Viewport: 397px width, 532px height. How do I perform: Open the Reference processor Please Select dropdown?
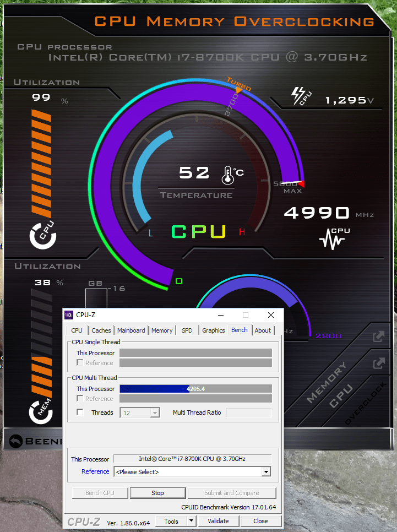coord(192,472)
